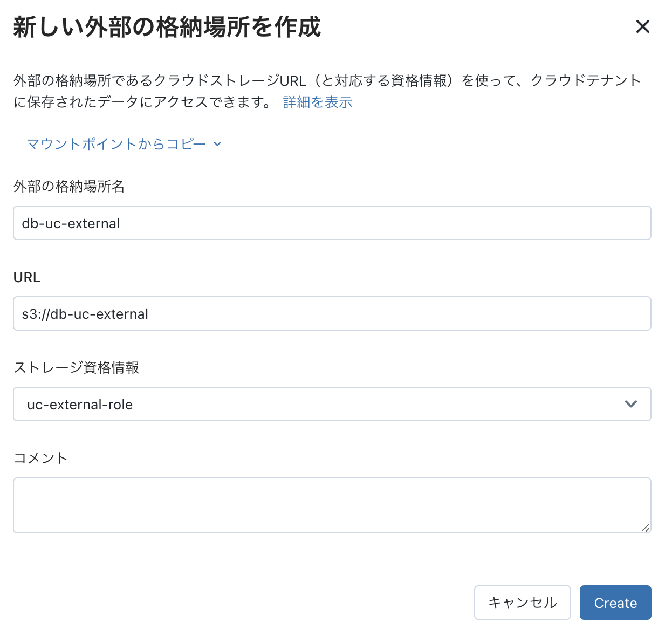Expand the マウントポイントからコピー dropdown
Screen dimensions: 672x643
click(124, 144)
